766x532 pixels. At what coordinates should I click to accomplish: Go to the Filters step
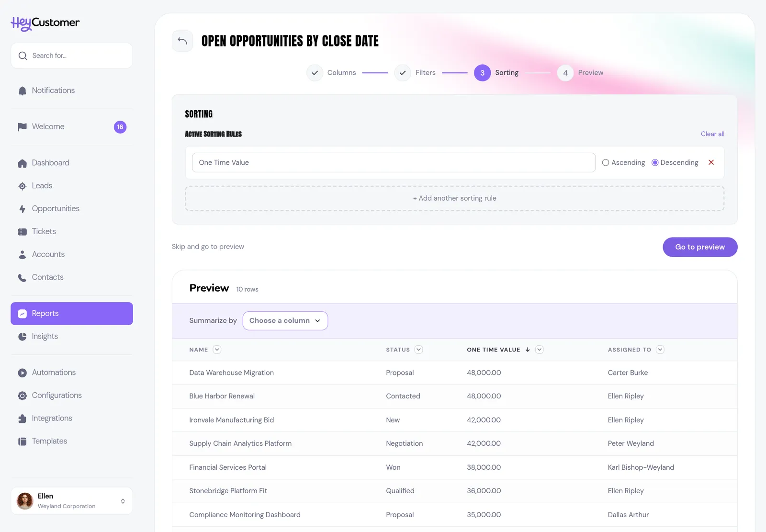(x=415, y=73)
